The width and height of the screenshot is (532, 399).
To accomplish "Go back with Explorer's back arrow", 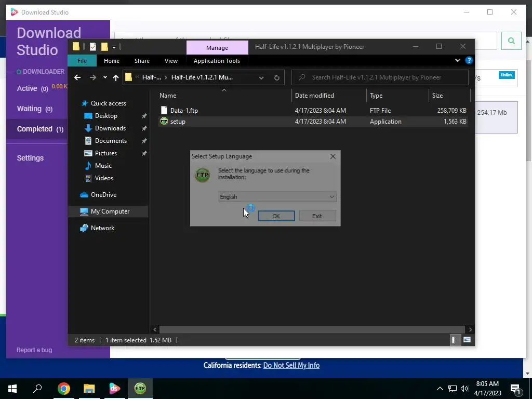I will point(77,77).
